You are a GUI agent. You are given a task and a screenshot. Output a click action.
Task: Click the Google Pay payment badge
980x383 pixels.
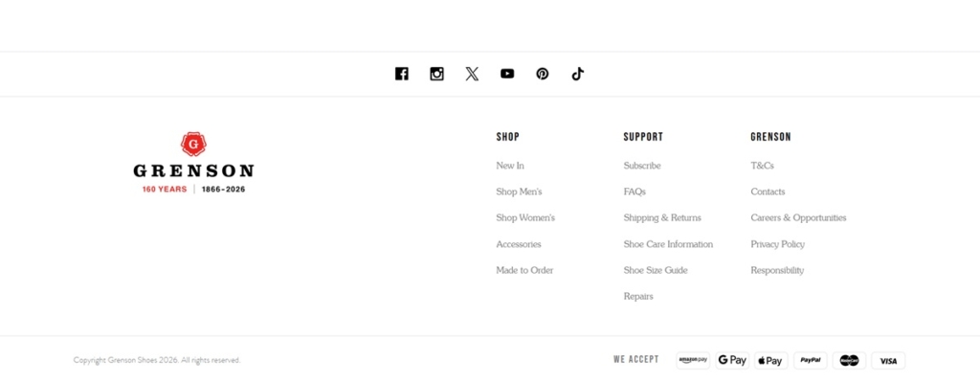point(732,360)
